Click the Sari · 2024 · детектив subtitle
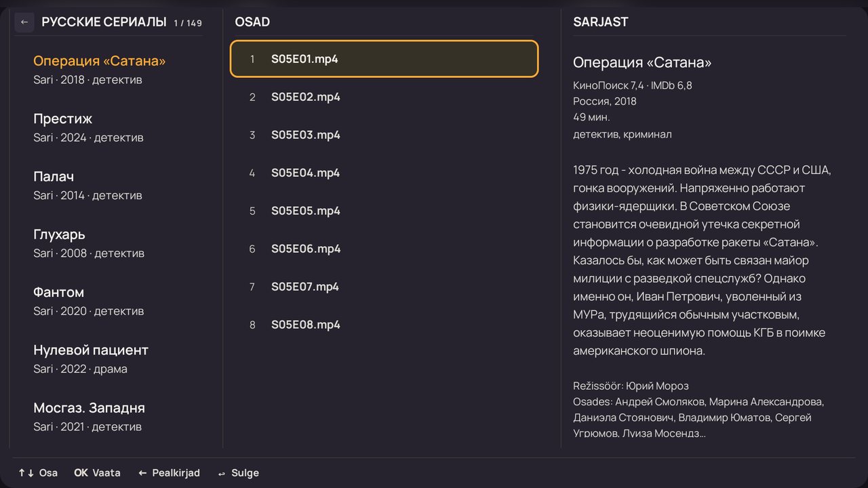 tap(88, 138)
